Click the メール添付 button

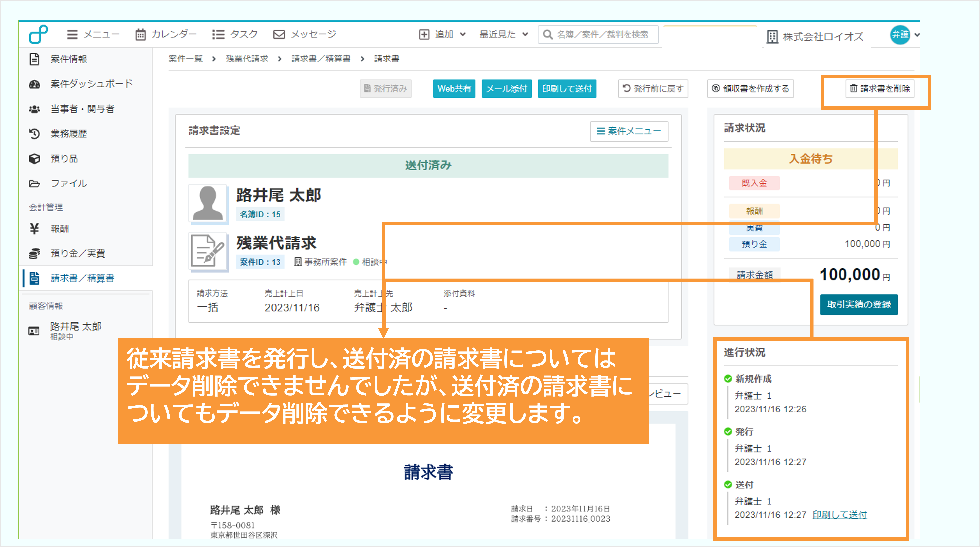pos(506,89)
